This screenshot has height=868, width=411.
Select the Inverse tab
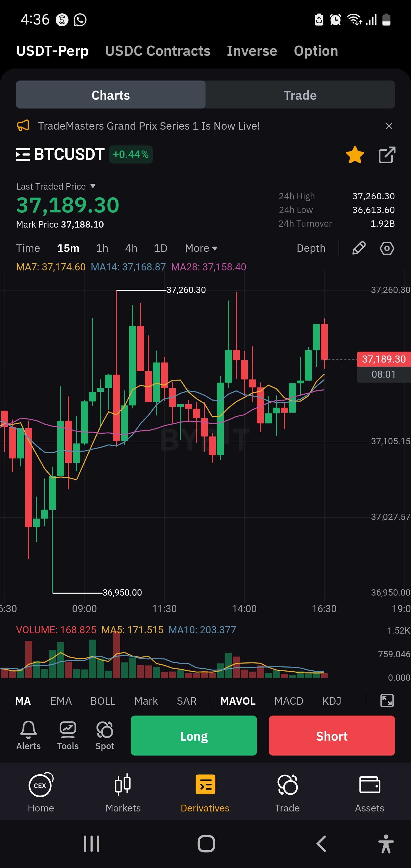coord(252,51)
